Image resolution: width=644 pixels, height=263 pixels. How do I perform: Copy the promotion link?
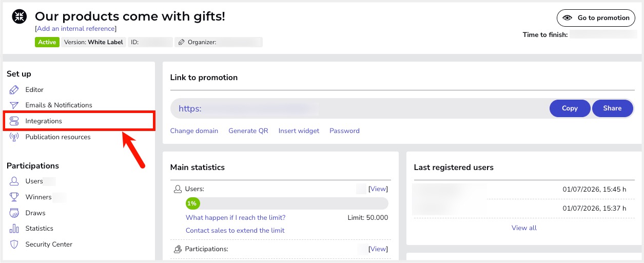[x=570, y=108]
